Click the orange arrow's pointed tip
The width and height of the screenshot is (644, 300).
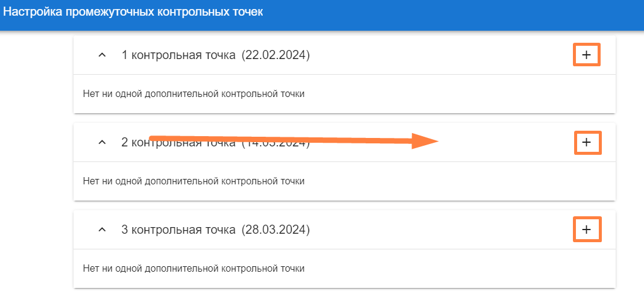436,142
